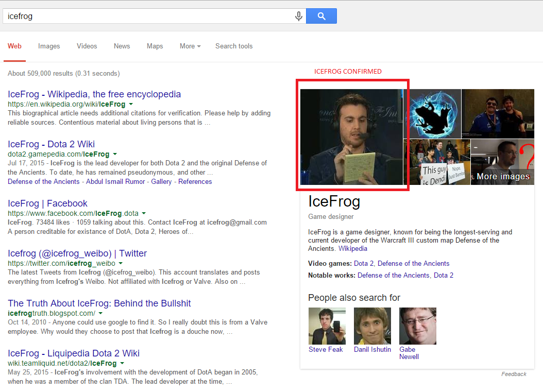Open The Truth About IceFrog result
Viewport: 543px width, 392px height.
[x=99, y=303]
